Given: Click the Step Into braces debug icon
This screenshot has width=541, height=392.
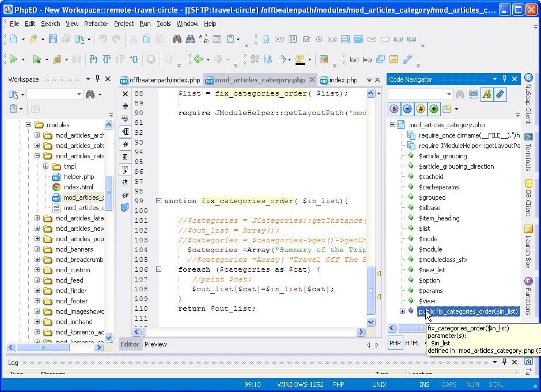Looking at the screenshot, I should [92, 59].
